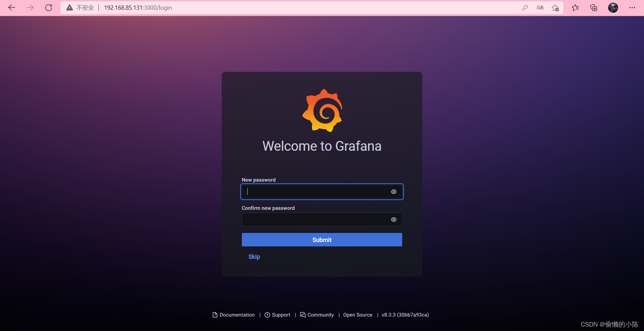Go back to the previous browser page
Image resolution: width=644 pixels, height=331 pixels.
point(12,8)
